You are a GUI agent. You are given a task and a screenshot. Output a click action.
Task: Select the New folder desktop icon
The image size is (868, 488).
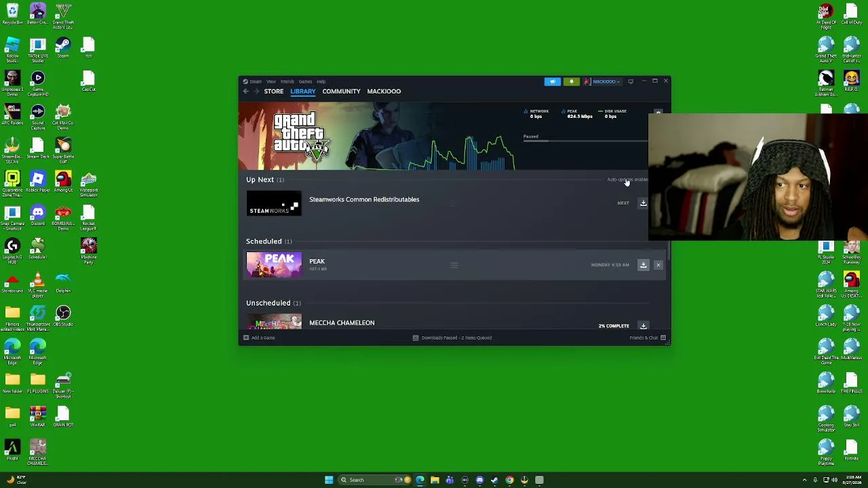(12, 384)
